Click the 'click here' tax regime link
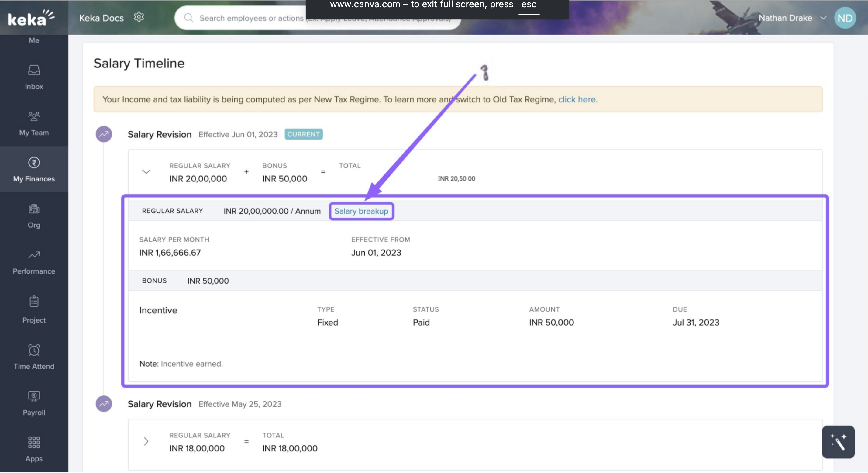The width and height of the screenshot is (868, 473). click(577, 99)
